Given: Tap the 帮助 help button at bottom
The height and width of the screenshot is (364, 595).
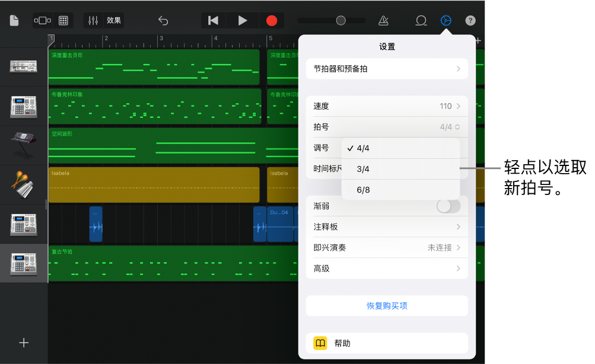Looking at the screenshot, I should click(x=386, y=343).
